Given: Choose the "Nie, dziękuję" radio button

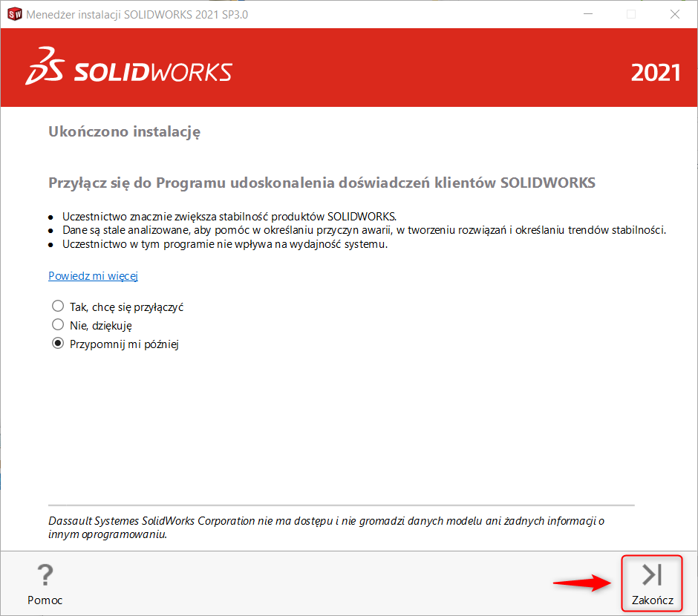Looking at the screenshot, I should click(58, 324).
